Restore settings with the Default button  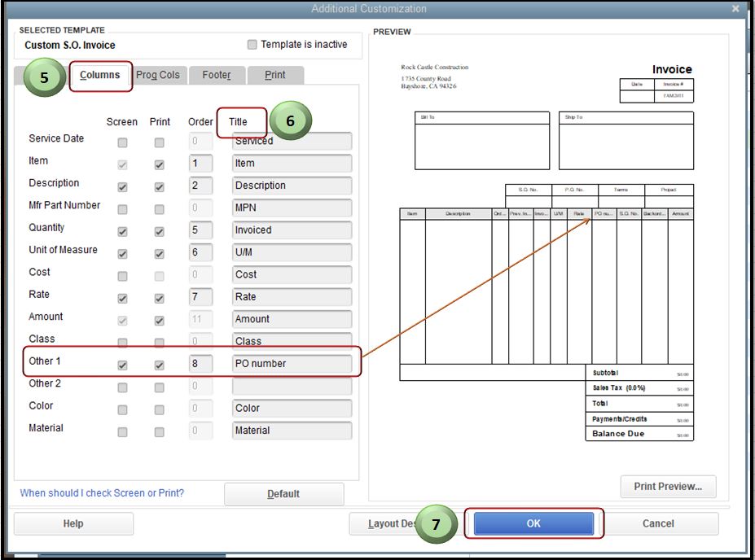click(x=283, y=493)
